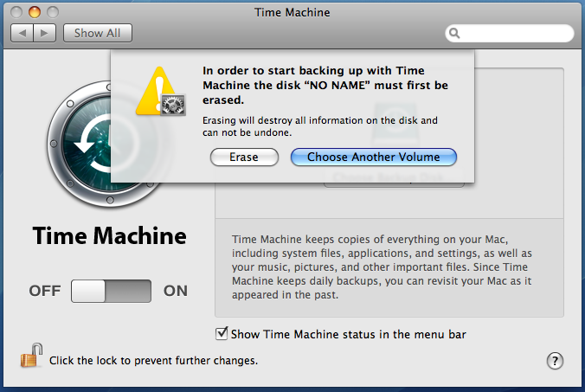Click the magnifying glass search icon
The height and width of the screenshot is (392, 585).
[x=454, y=33]
